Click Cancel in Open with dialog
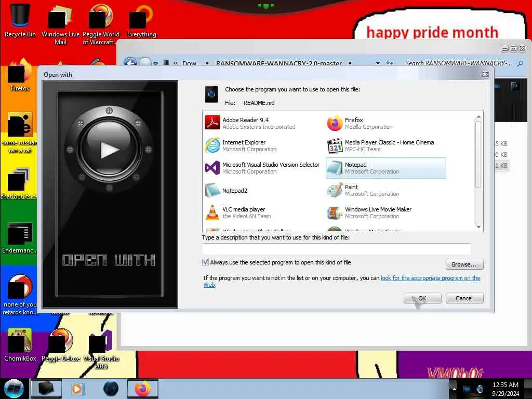The image size is (532, 399). 464,298
